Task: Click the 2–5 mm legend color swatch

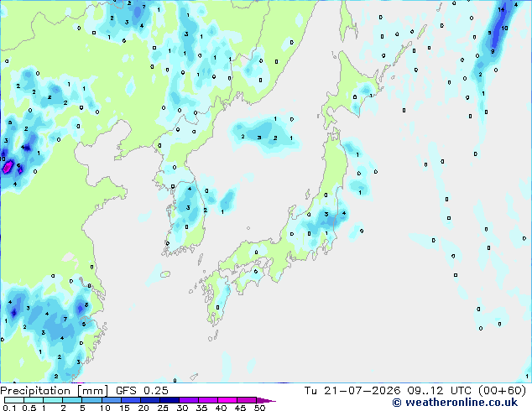Action: point(72,400)
